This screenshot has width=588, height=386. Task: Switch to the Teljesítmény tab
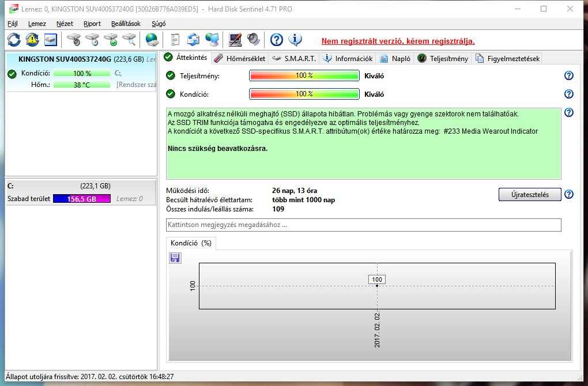pos(443,58)
